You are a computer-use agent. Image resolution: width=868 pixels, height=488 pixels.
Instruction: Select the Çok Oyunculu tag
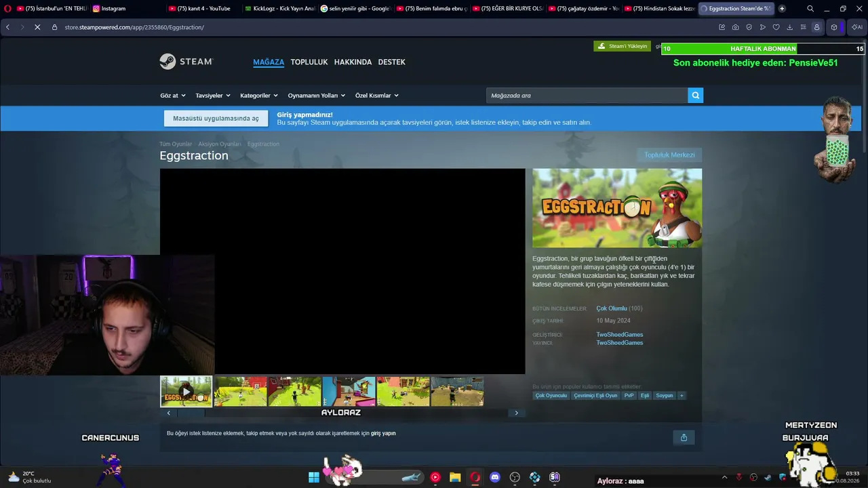click(x=551, y=396)
